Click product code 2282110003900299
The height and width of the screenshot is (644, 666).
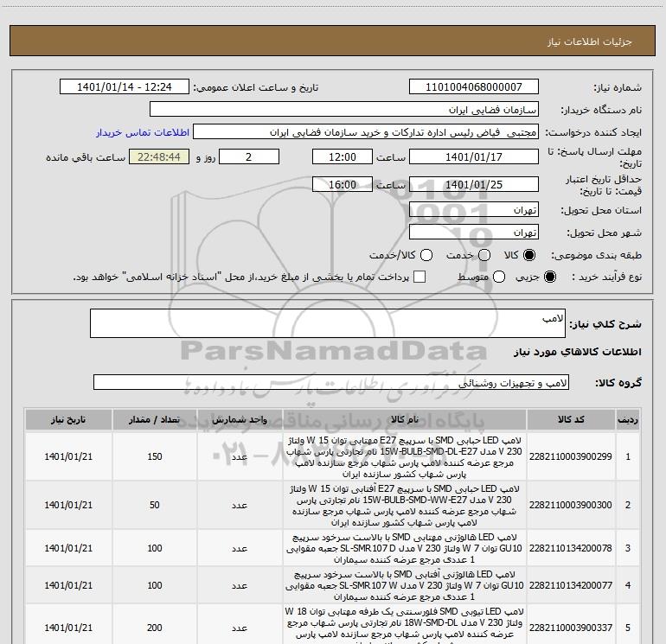point(571,456)
